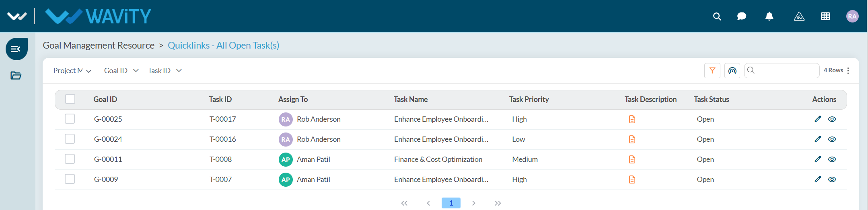Edit task T-00017 with pencil icon
Screen dimensions: 868x210
pos(818,119)
